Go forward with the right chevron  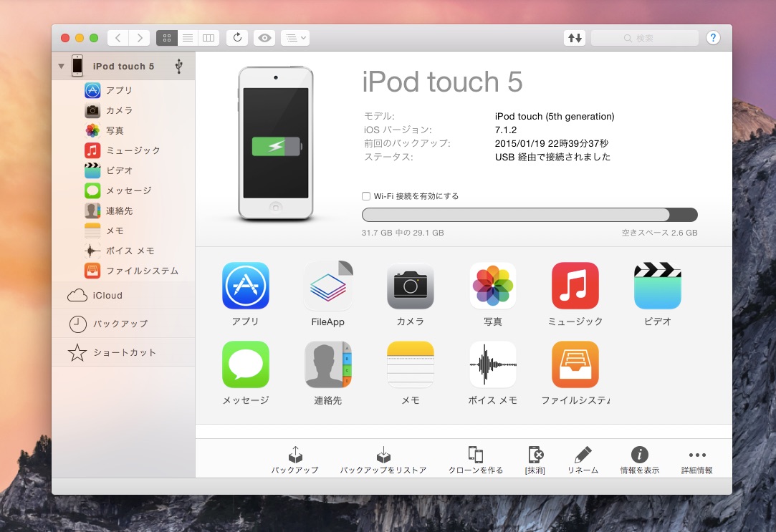pyautogui.click(x=140, y=37)
